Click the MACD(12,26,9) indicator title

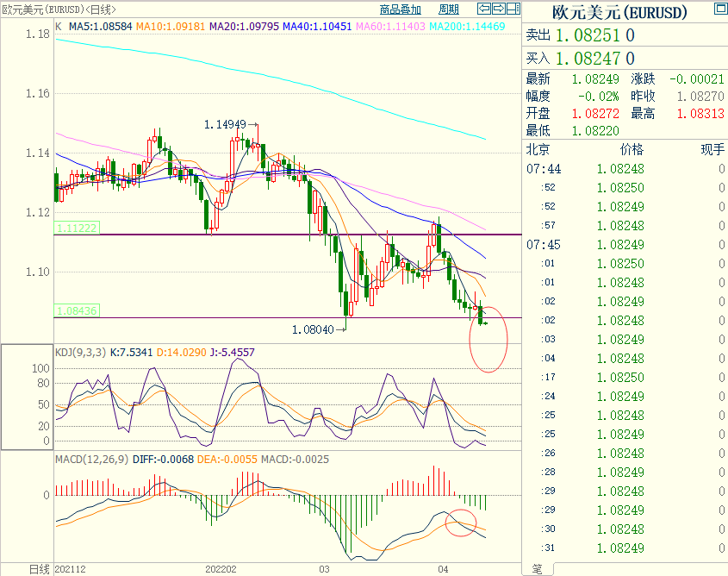tap(92, 460)
